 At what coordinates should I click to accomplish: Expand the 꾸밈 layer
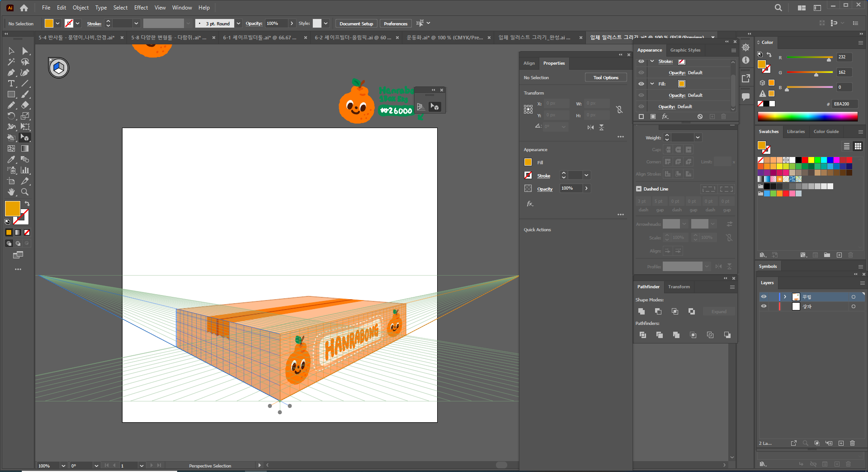pyautogui.click(x=785, y=297)
